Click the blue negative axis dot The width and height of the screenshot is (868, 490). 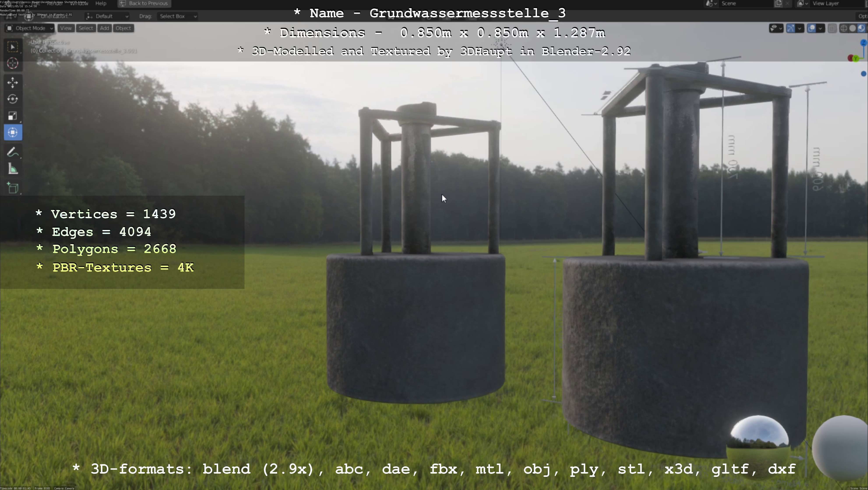[864, 74]
